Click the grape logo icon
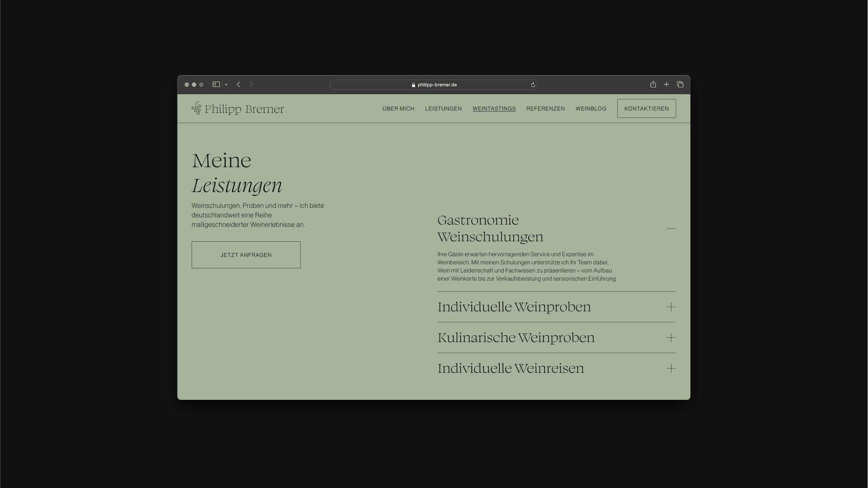Screen dimensions: 868x488 tap(196, 108)
